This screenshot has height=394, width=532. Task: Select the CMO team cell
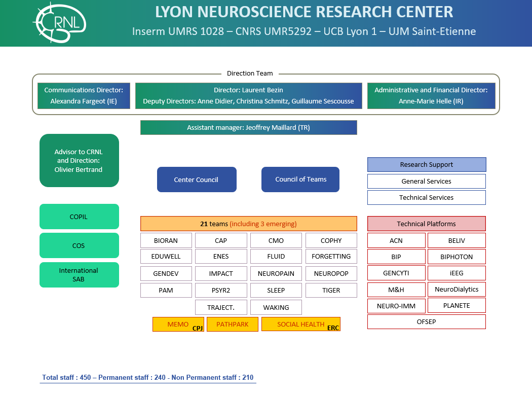coord(276,240)
